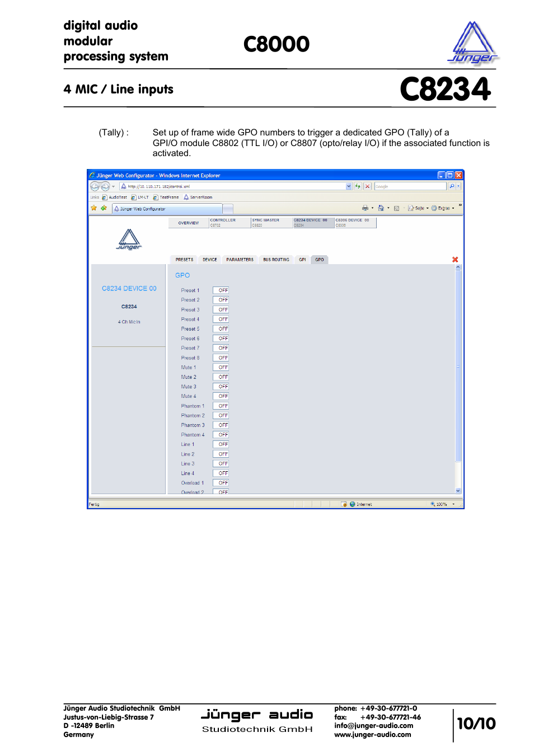Open the Preset 8 GPO OFF selector
The image size is (534, 756).
(221, 358)
